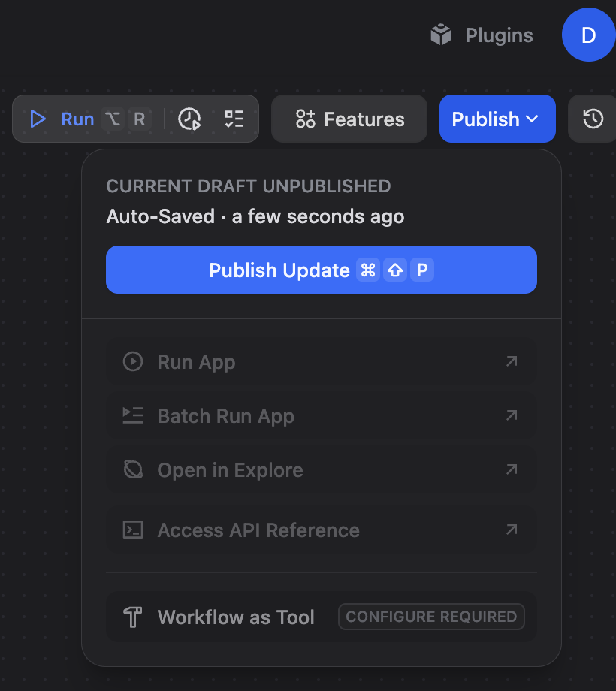Open the external-link arrow beside Run App
This screenshot has height=691, width=616.
pyautogui.click(x=511, y=361)
